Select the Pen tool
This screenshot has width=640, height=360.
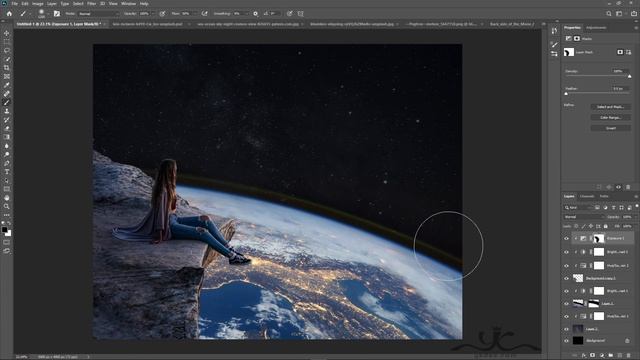coord(7,163)
